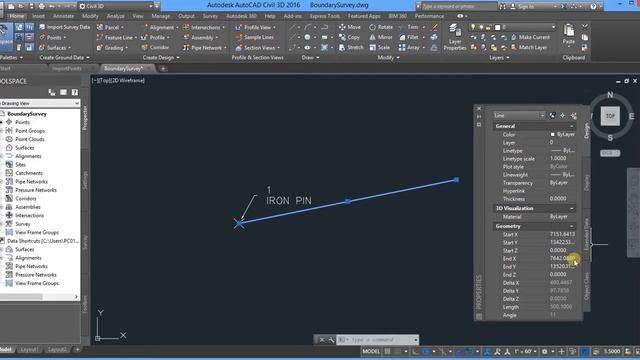Click Make Current layer button
This screenshot has width=640, height=360.
(530, 37)
